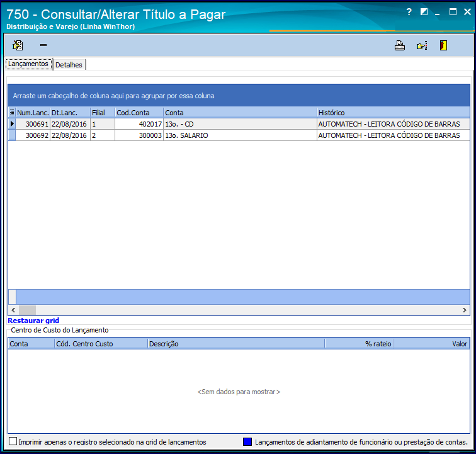Click the Restaurar grid link
Image resolution: width=476 pixels, height=454 pixels.
tap(33, 321)
